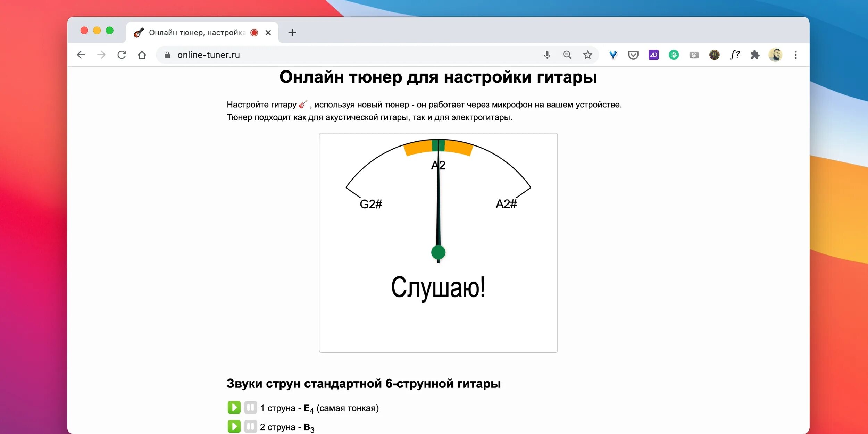Open Chrome three-dot menu

795,55
